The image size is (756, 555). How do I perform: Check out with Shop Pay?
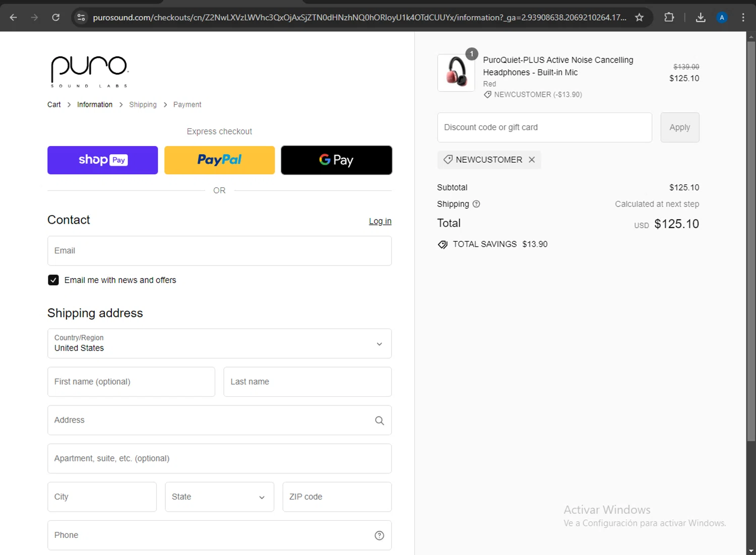(x=102, y=160)
